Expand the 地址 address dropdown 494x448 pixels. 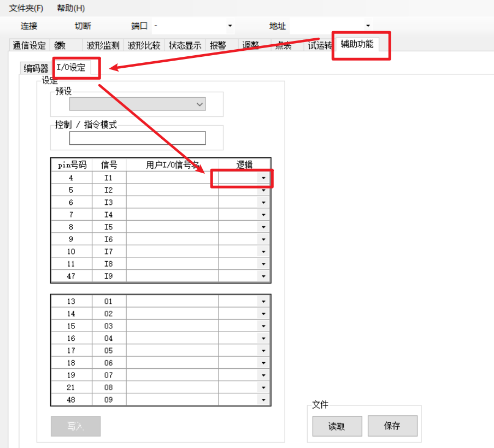click(368, 26)
